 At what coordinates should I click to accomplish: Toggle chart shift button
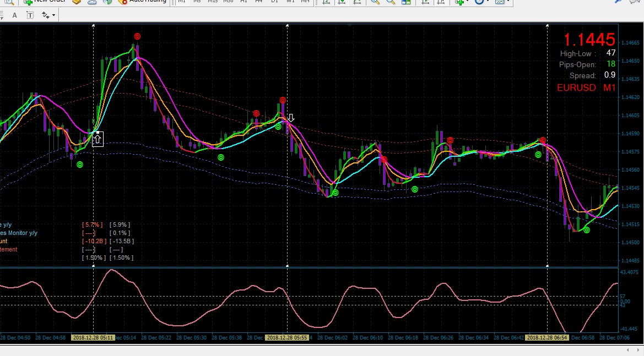[441, 2]
